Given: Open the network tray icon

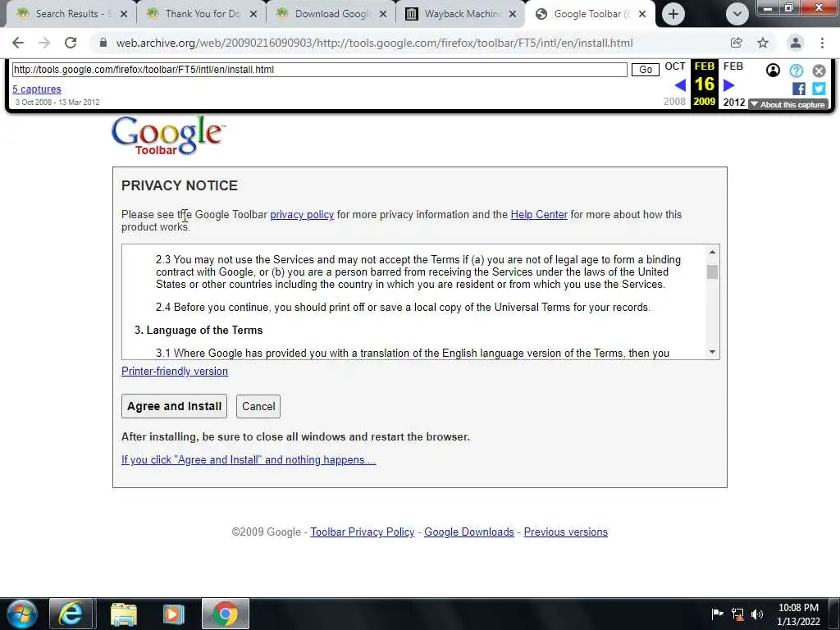Looking at the screenshot, I should [737, 614].
